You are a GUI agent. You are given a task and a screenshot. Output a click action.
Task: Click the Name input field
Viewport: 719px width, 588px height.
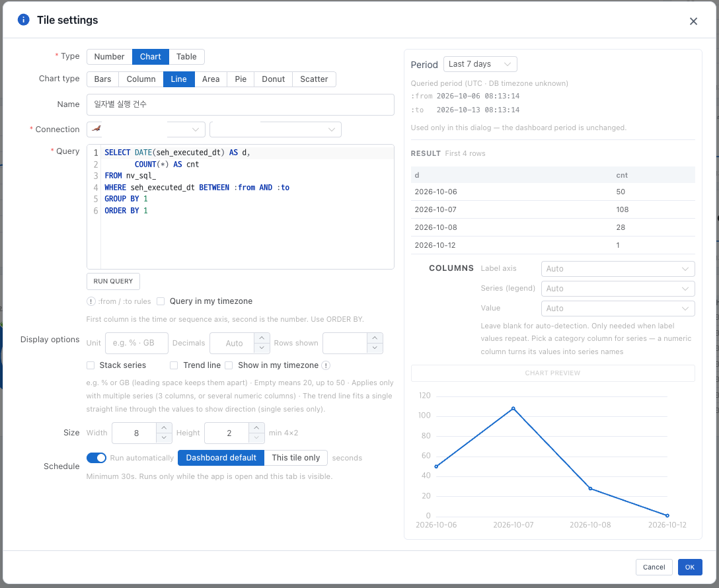tap(241, 104)
